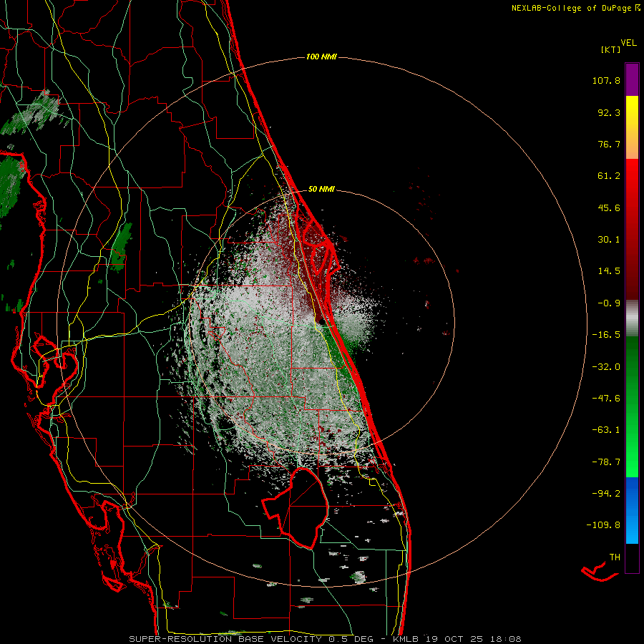This screenshot has width=644, height=644.
Task: Select the 61.2 velocity scale value
Action: click(609, 176)
